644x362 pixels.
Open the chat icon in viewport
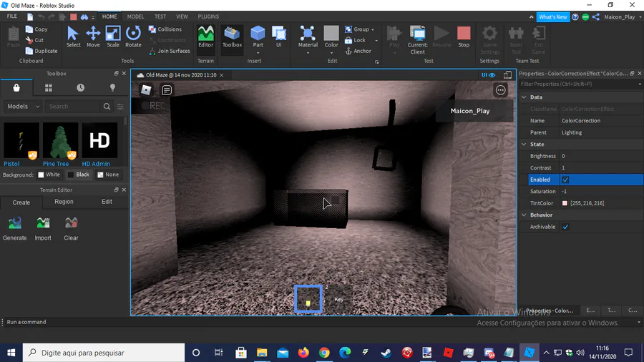pos(166,90)
